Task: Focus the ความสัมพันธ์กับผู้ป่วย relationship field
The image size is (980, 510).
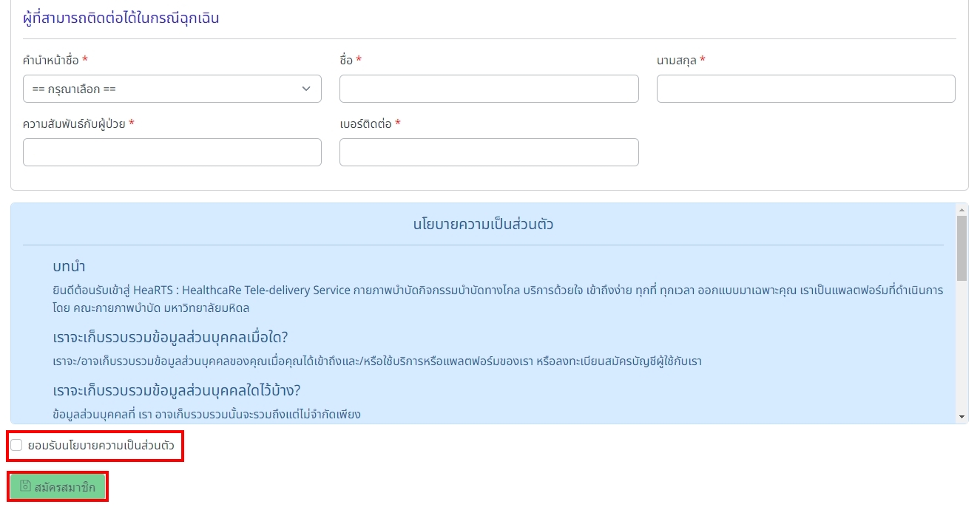Action: tap(172, 152)
